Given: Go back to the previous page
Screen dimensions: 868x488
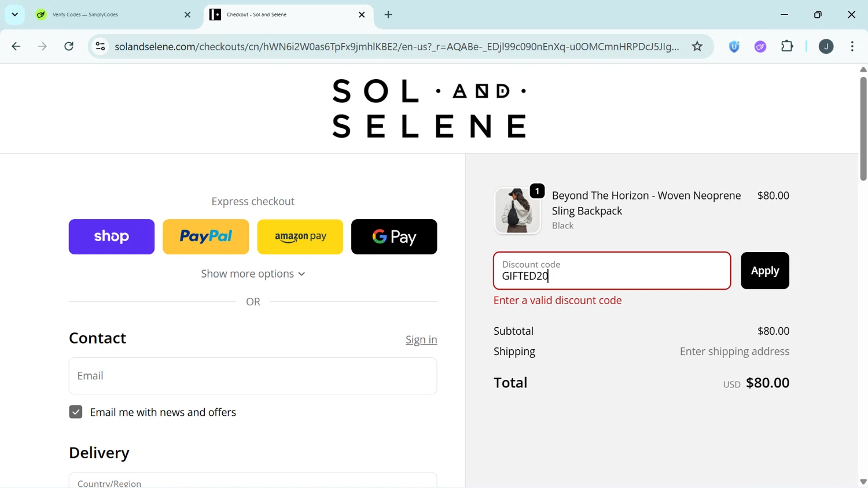Looking at the screenshot, I should point(16,46).
